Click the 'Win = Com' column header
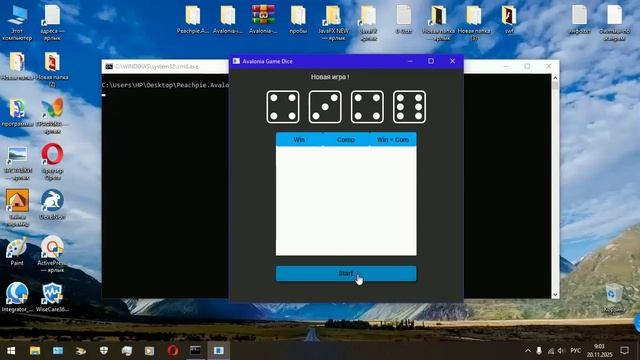This screenshot has width=640, height=360. coord(393,140)
